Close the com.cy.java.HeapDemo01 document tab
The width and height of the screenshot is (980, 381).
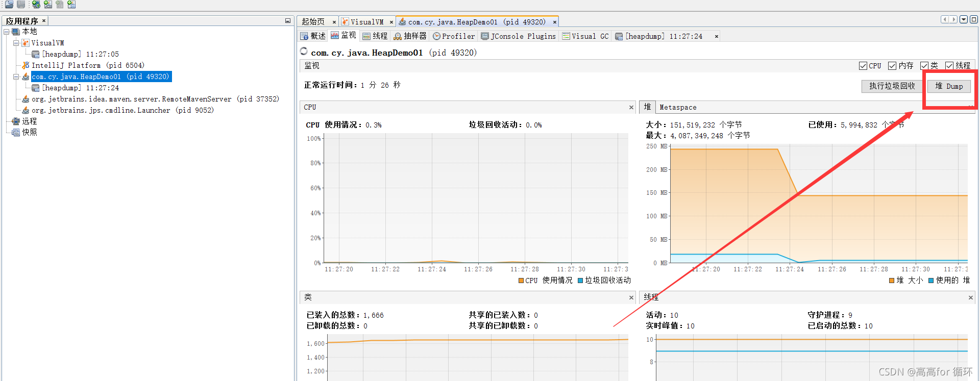(554, 22)
